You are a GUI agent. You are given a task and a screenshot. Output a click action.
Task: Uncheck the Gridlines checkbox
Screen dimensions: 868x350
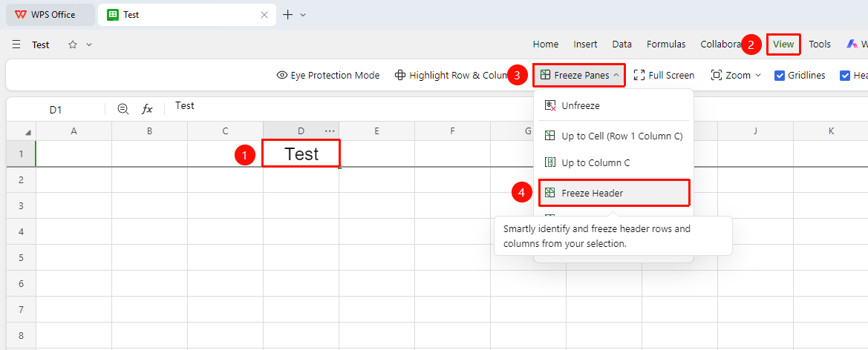[780, 75]
